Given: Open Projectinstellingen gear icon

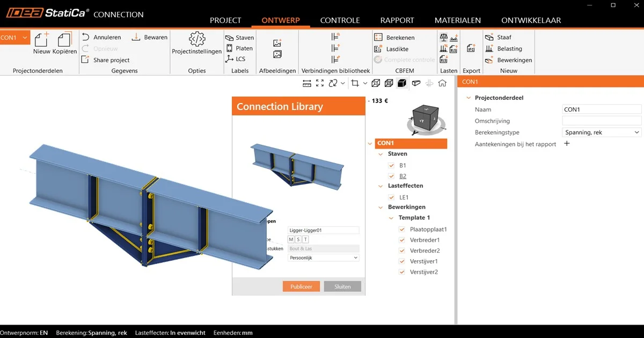Looking at the screenshot, I should pyautogui.click(x=197, y=39).
